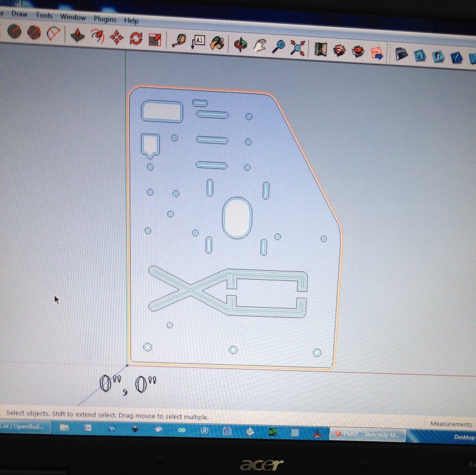Open the Plugins menu
Screen dimensions: 476x475
click(105, 19)
